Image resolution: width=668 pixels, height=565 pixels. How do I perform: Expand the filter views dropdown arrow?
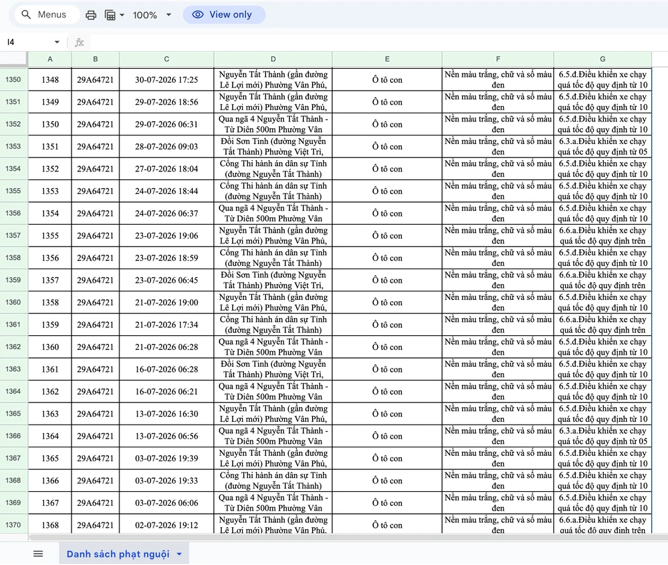click(x=122, y=15)
